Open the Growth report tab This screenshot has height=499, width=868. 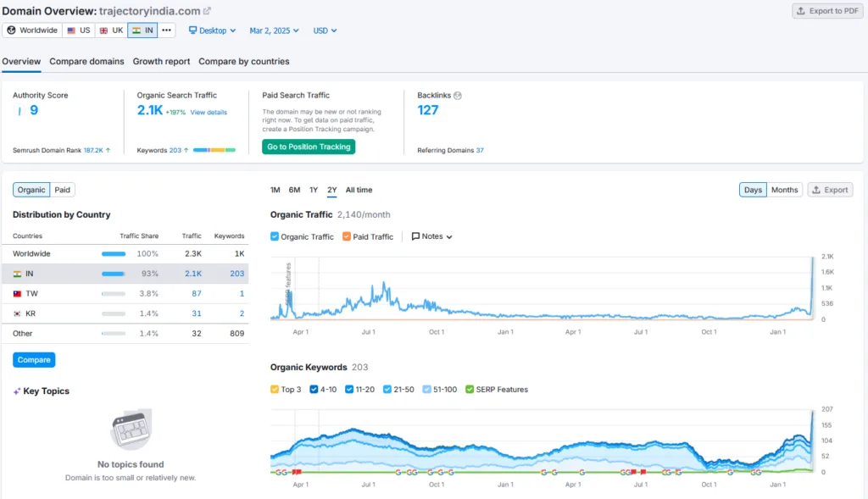click(161, 61)
